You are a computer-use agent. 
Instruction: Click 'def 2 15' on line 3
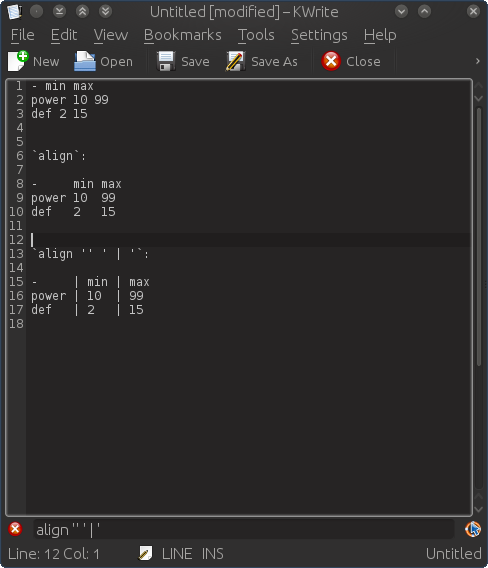[59, 114]
